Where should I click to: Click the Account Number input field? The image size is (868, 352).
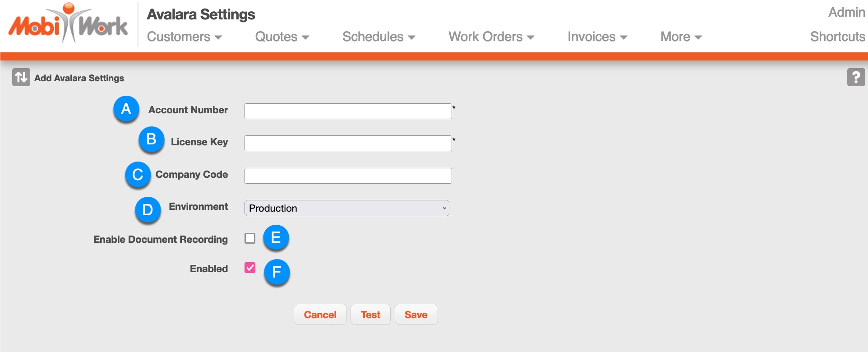pyautogui.click(x=348, y=111)
